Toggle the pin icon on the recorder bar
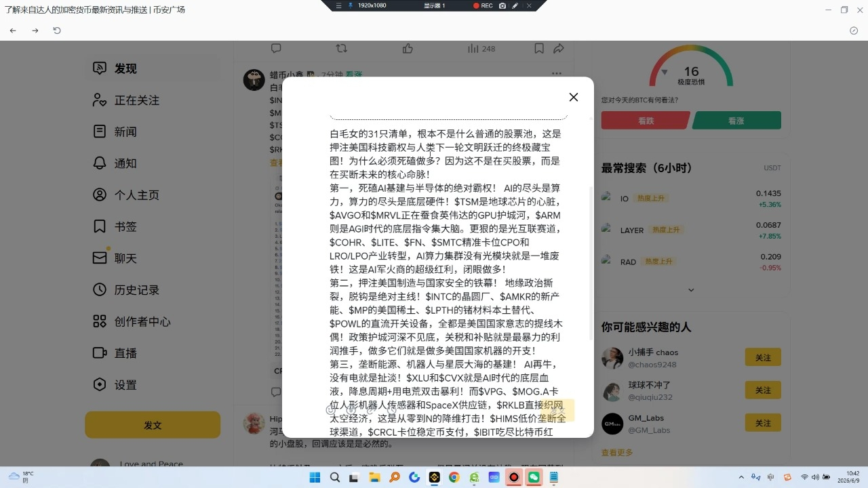Viewport: 868px width, 488px height. tap(351, 5)
